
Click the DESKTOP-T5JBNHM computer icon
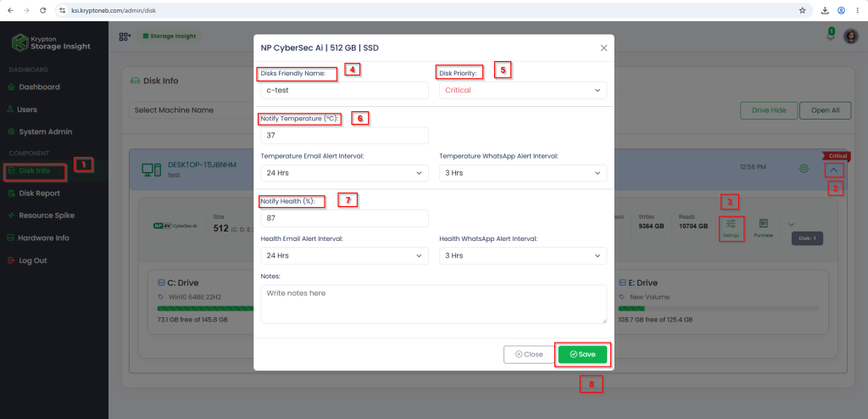(151, 170)
